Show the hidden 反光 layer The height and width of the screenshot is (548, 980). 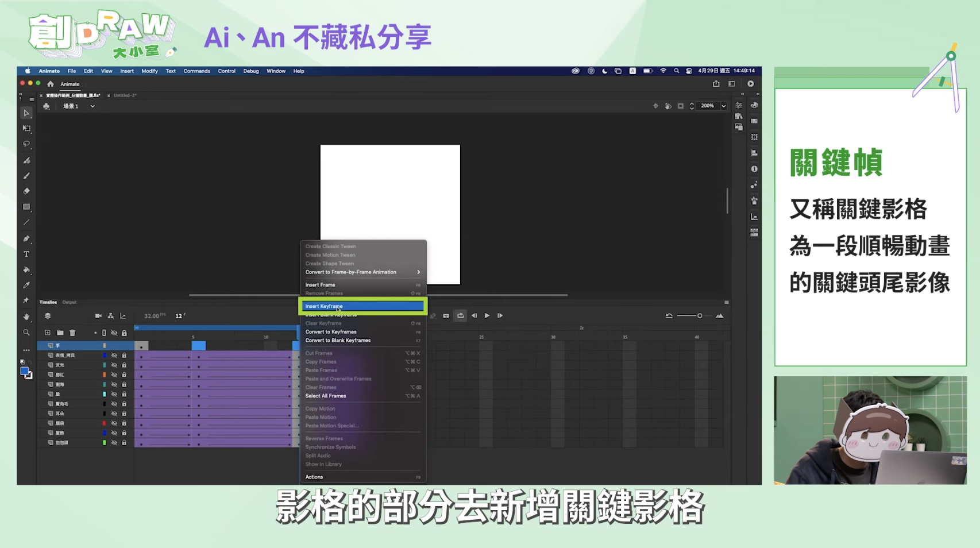tap(114, 365)
